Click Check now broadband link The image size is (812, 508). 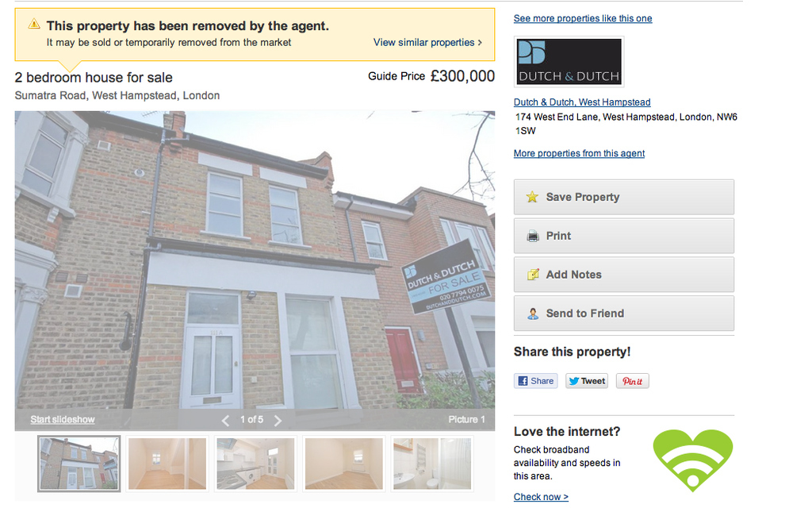point(541,497)
